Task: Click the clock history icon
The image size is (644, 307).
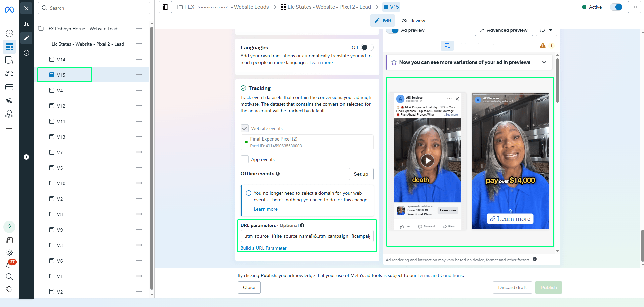Action: pos(26,53)
